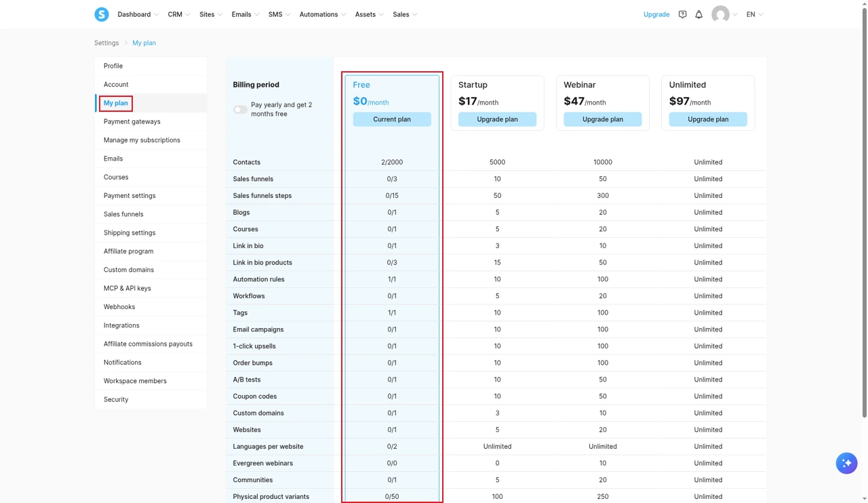Screen dimensions: 868x503
Task: Go to Payment gateways
Action: 151,121
